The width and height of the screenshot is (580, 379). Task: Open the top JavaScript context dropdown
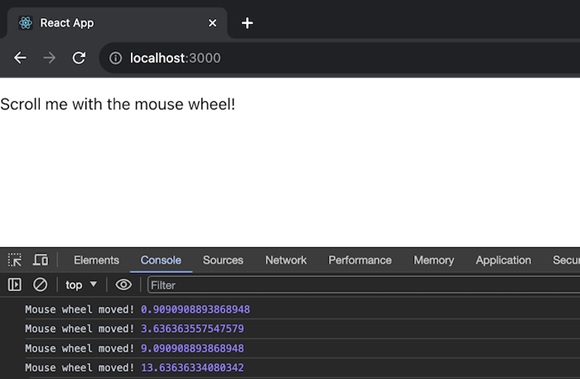coord(81,285)
